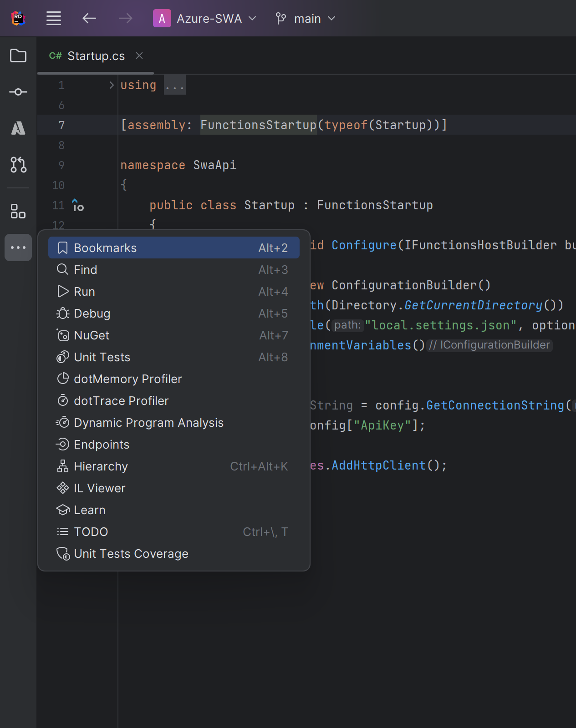Open the Commit tool window
Image resolution: width=576 pixels, height=728 pixels.
coord(18,92)
